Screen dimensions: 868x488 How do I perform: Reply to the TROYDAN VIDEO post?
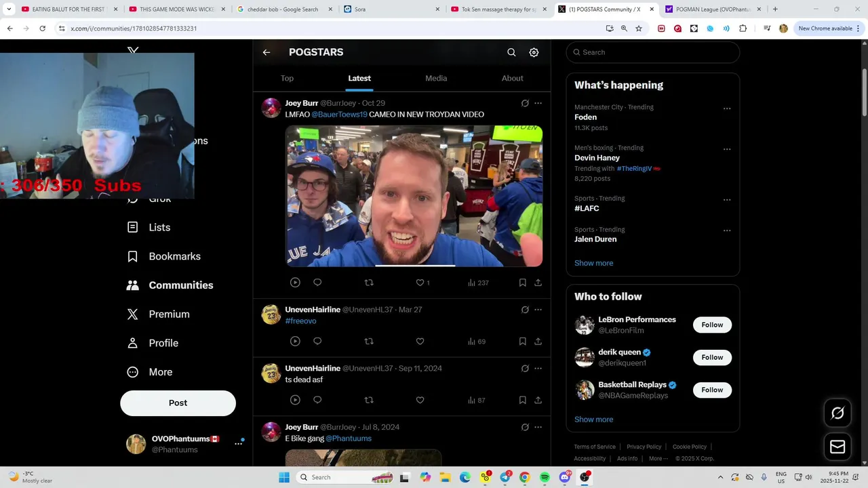tap(317, 283)
